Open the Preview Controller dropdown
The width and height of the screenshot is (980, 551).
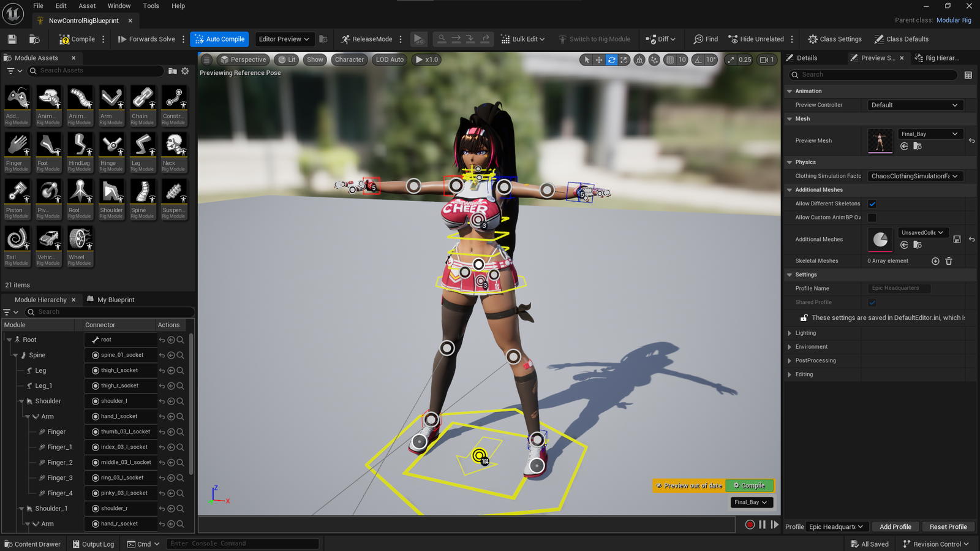tap(915, 105)
